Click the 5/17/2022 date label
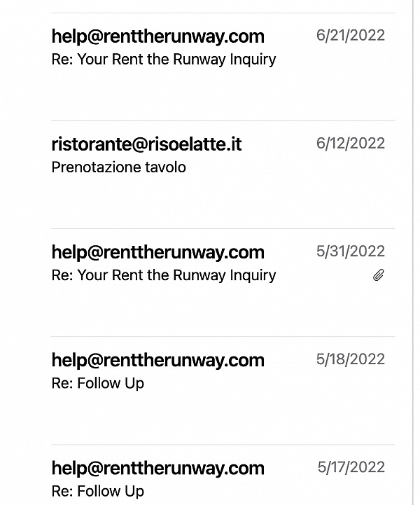Screen dimensions: 420x505 coord(351,467)
